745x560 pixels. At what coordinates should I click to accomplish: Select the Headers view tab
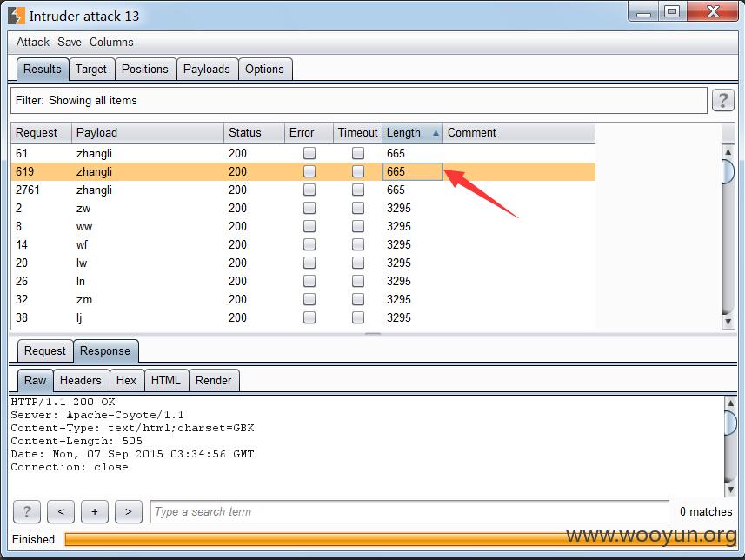81,380
